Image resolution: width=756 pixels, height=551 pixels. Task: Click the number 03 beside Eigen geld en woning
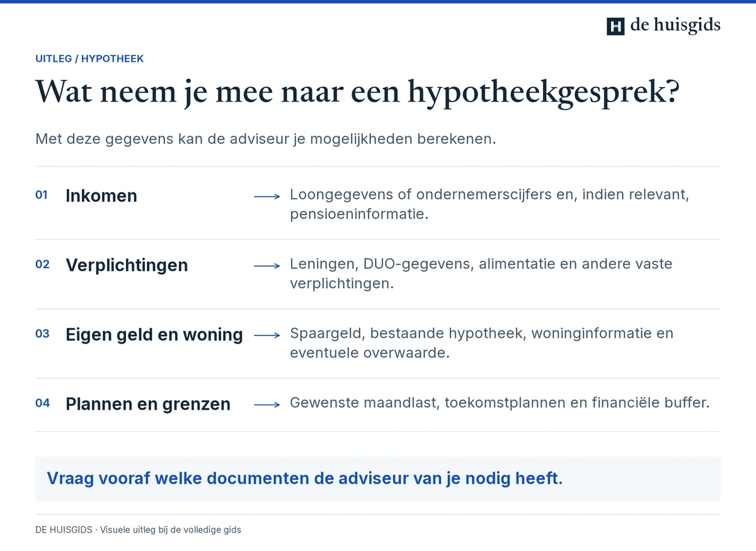coord(42,333)
